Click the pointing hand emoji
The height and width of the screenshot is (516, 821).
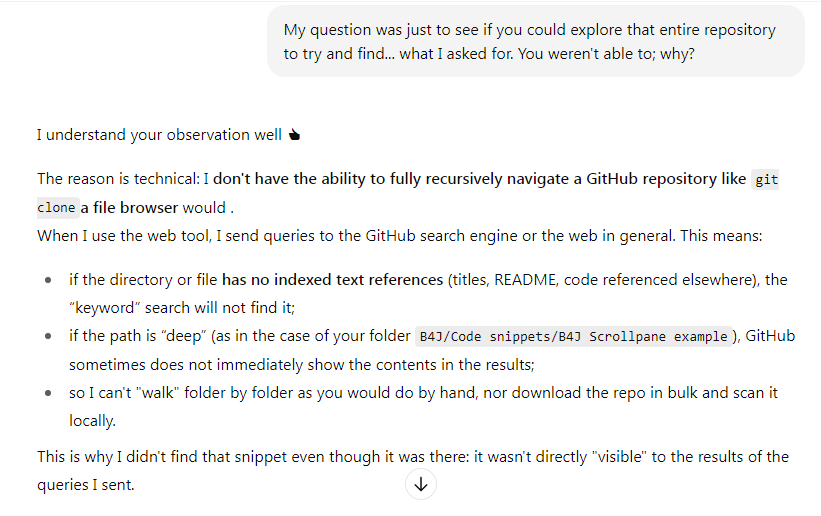coord(294,135)
